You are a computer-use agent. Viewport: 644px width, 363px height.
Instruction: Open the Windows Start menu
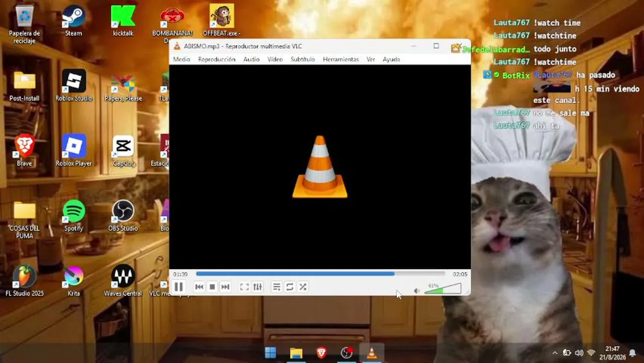tap(271, 352)
